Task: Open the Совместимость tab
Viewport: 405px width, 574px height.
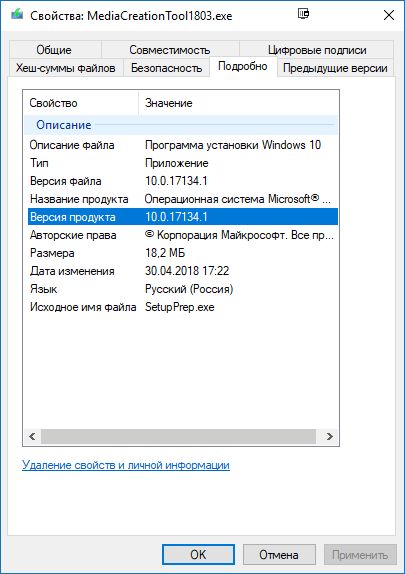Action: 170,49
